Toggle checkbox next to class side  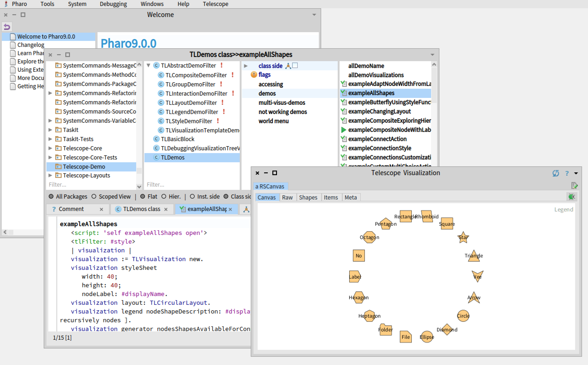[295, 66]
